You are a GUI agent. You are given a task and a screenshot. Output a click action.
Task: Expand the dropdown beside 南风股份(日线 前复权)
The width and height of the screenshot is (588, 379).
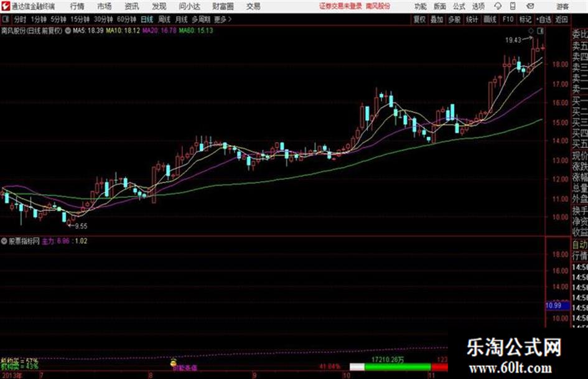(x=68, y=30)
